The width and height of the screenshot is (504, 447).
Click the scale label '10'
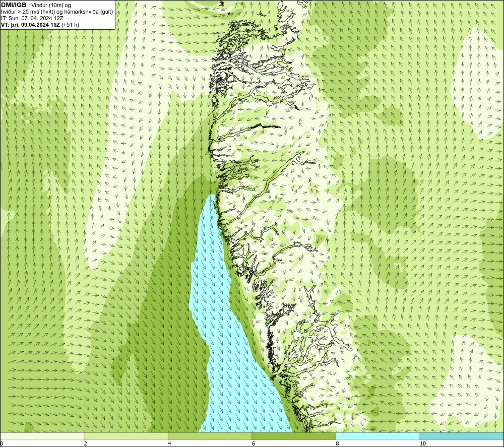pyautogui.click(x=423, y=443)
